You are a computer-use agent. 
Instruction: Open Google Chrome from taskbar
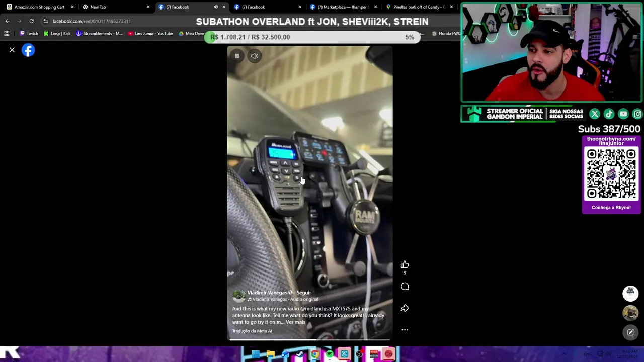pos(314,354)
